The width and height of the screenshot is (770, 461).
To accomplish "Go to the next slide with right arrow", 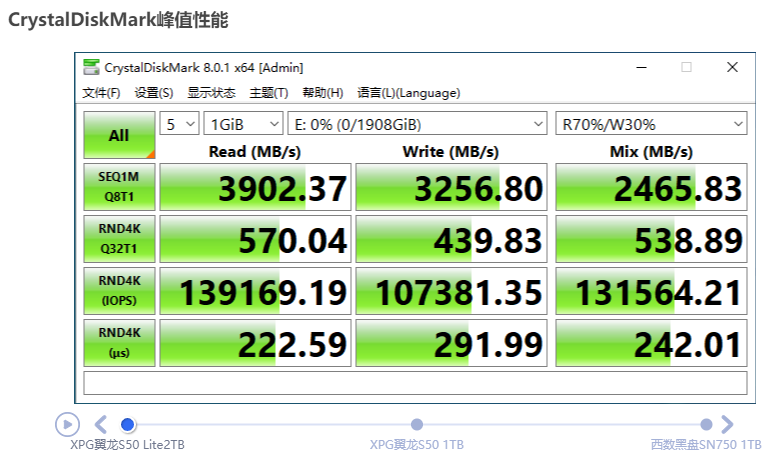I will click(x=727, y=424).
